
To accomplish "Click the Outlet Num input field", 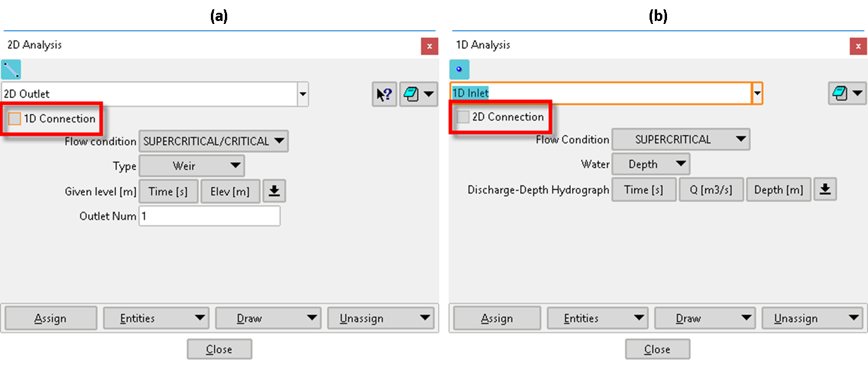I will pyautogui.click(x=209, y=216).
